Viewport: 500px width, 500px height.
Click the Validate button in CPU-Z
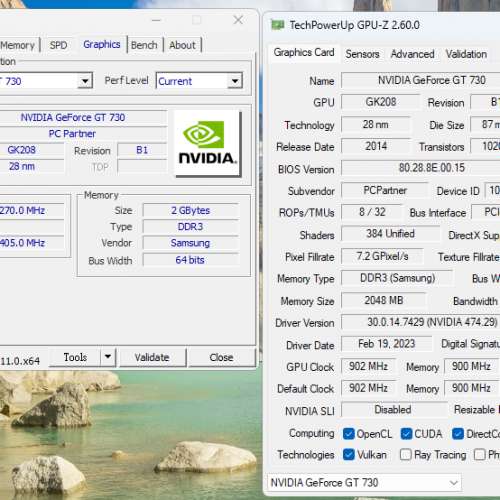click(x=152, y=357)
